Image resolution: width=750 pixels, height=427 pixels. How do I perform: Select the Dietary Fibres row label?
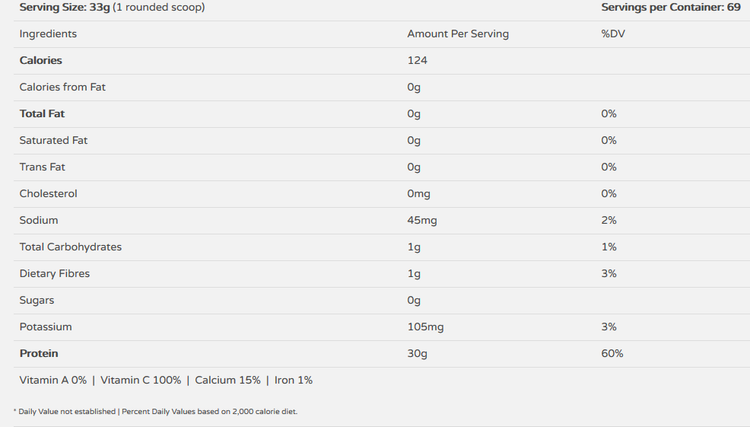pos(55,274)
